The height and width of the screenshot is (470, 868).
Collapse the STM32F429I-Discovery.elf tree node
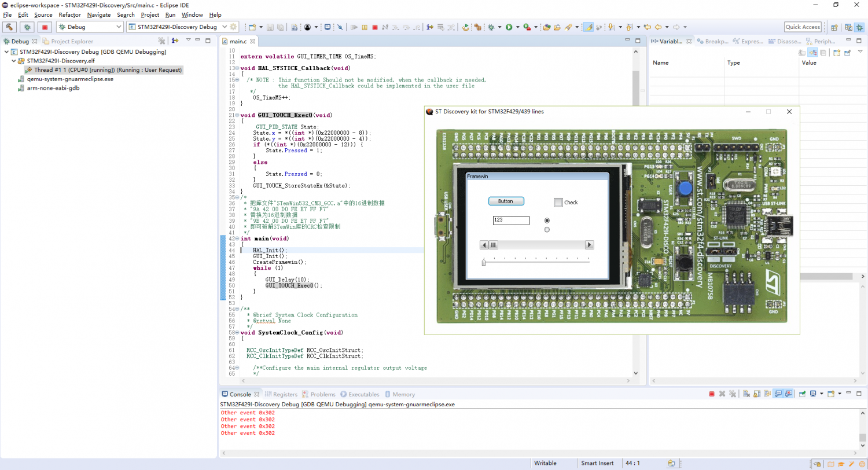point(13,61)
